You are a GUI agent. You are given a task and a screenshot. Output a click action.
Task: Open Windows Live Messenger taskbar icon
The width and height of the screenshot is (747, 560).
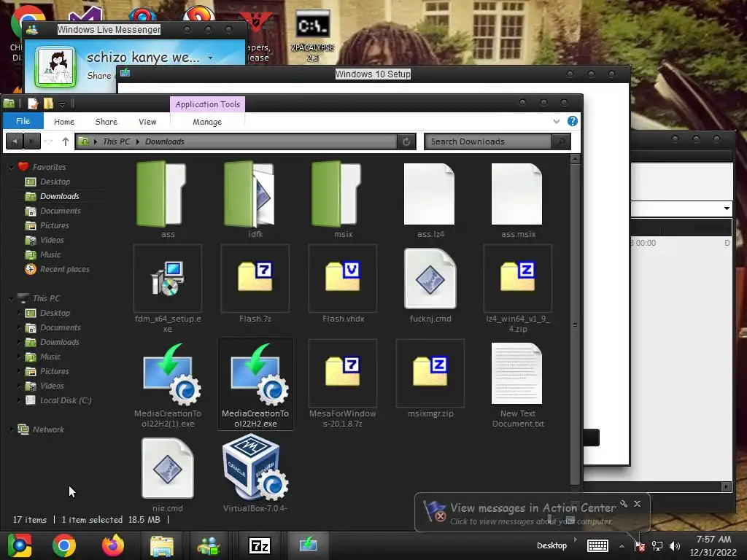pyautogui.click(x=209, y=545)
